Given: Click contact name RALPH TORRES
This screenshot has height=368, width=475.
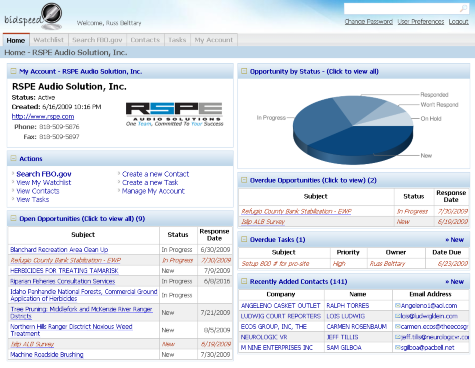Looking at the screenshot, I should click(348, 306).
